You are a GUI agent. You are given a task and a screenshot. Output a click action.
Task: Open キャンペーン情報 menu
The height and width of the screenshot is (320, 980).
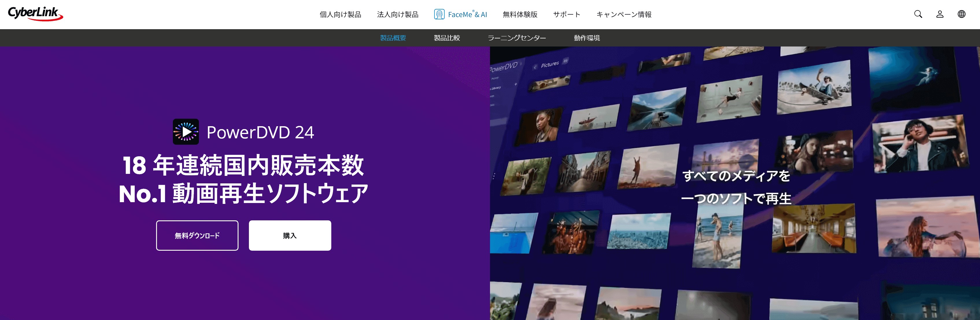pyautogui.click(x=624, y=14)
